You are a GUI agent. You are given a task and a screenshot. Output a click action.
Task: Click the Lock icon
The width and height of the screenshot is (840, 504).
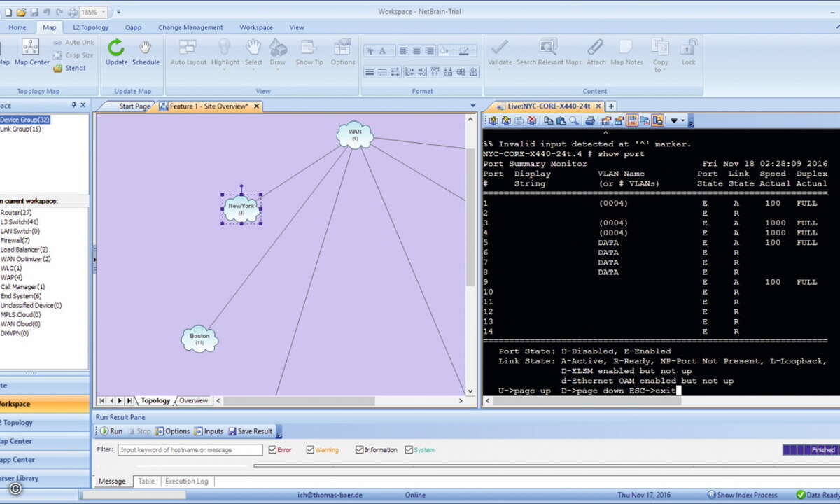click(689, 48)
